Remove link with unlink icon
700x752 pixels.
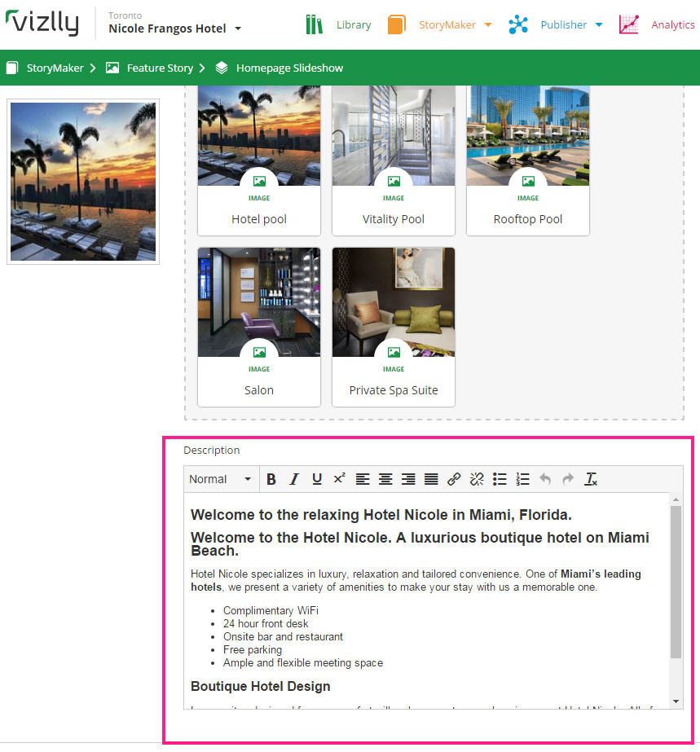pyautogui.click(x=477, y=478)
